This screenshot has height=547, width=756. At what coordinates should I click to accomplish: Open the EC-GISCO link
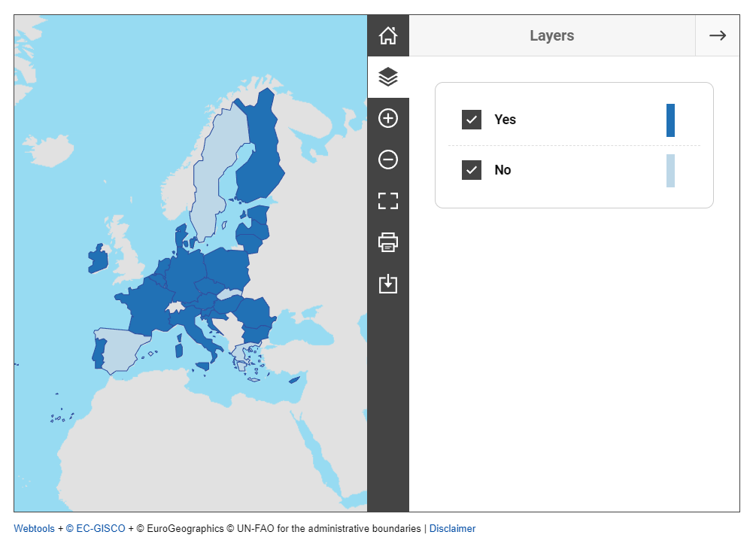pos(96,529)
